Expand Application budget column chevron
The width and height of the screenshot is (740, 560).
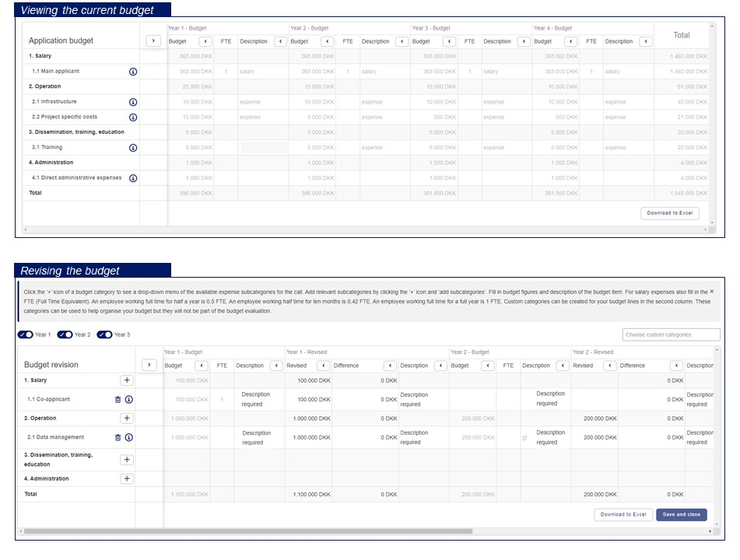pos(153,40)
